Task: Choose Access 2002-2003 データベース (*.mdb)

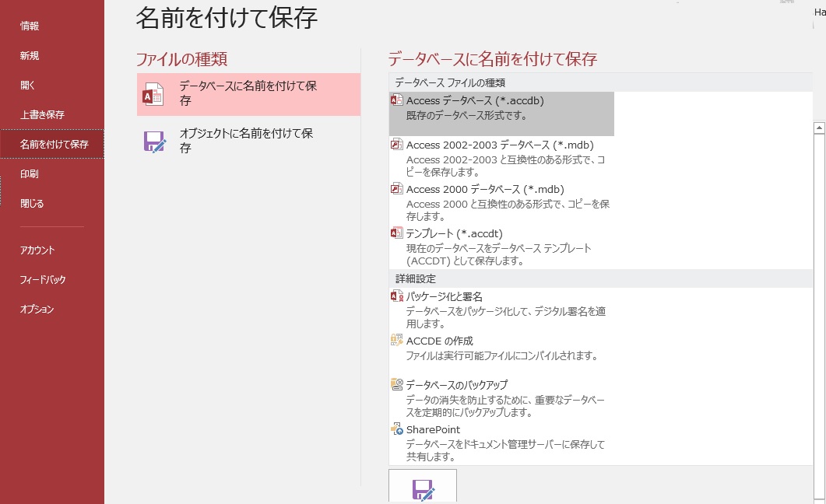Action: tap(501, 158)
